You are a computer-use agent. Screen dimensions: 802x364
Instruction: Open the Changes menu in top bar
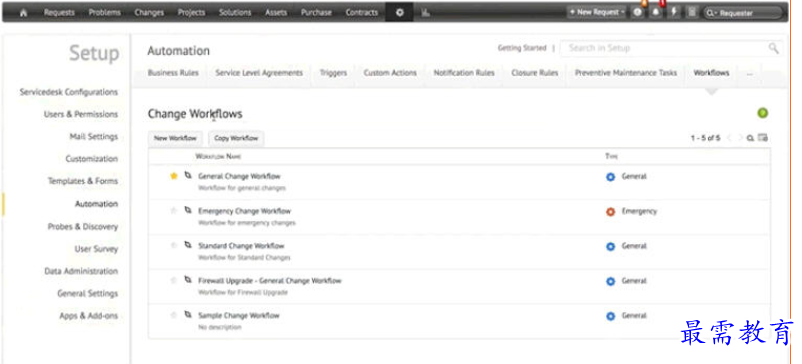(148, 13)
